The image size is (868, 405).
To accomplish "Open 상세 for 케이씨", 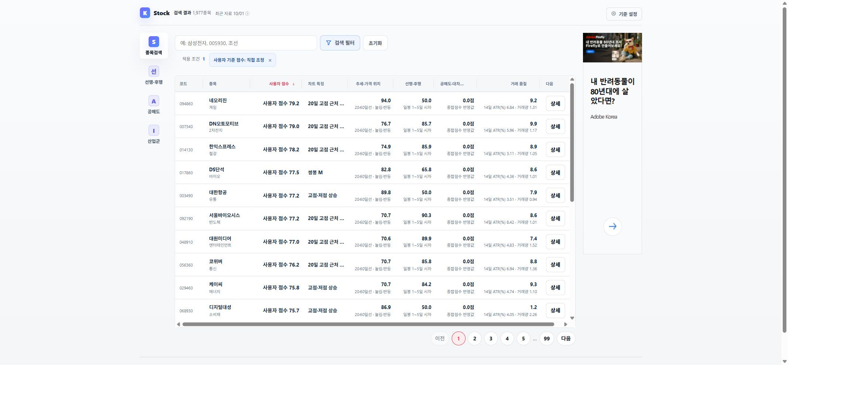I will [555, 287].
